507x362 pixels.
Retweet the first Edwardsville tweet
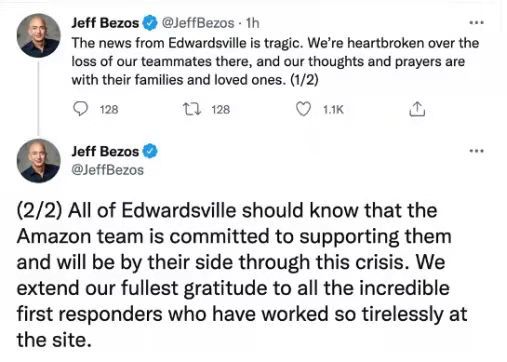(192, 109)
